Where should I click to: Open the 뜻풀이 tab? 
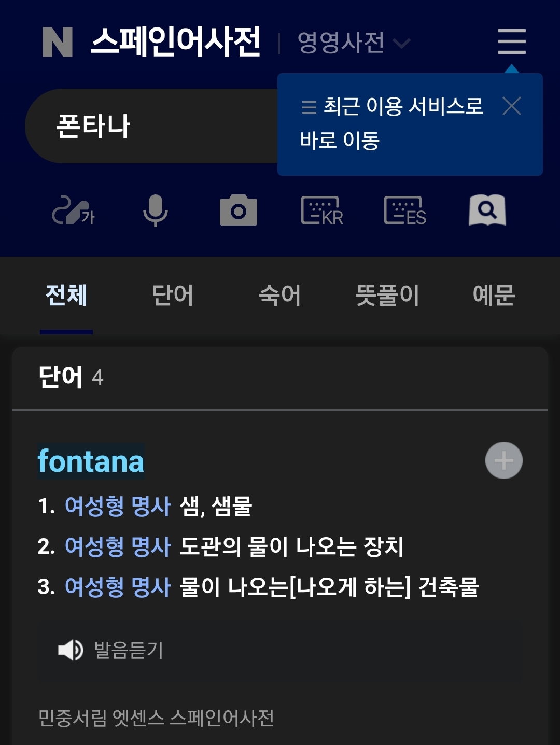[x=387, y=296]
